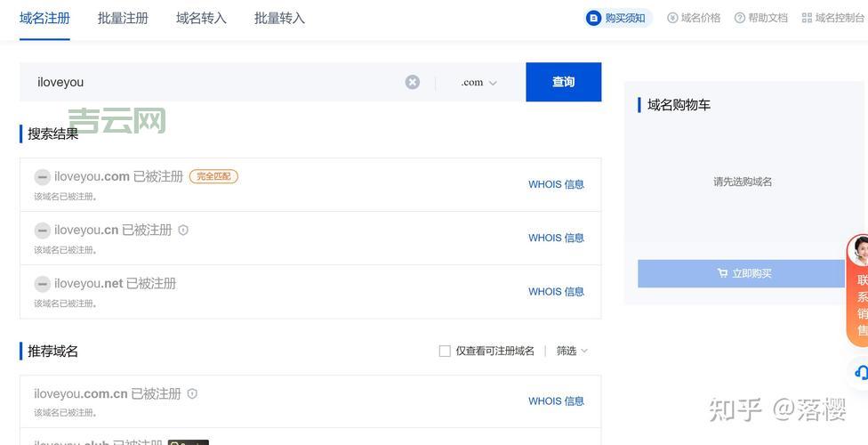Click the yen icon beside 域名价格
Image resolution: width=868 pixels, height=445 pixels.
coord(672,18)
